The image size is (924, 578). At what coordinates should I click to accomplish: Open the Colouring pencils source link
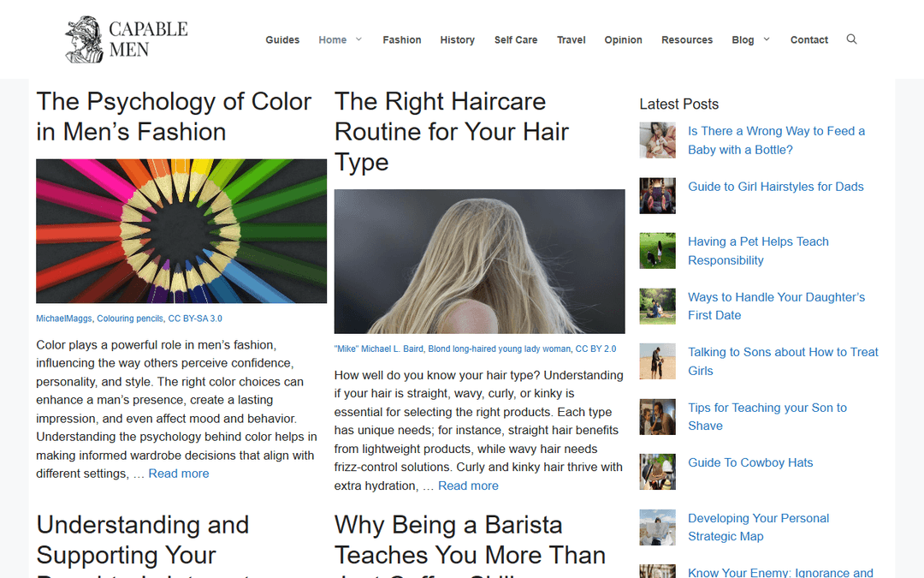130,319
